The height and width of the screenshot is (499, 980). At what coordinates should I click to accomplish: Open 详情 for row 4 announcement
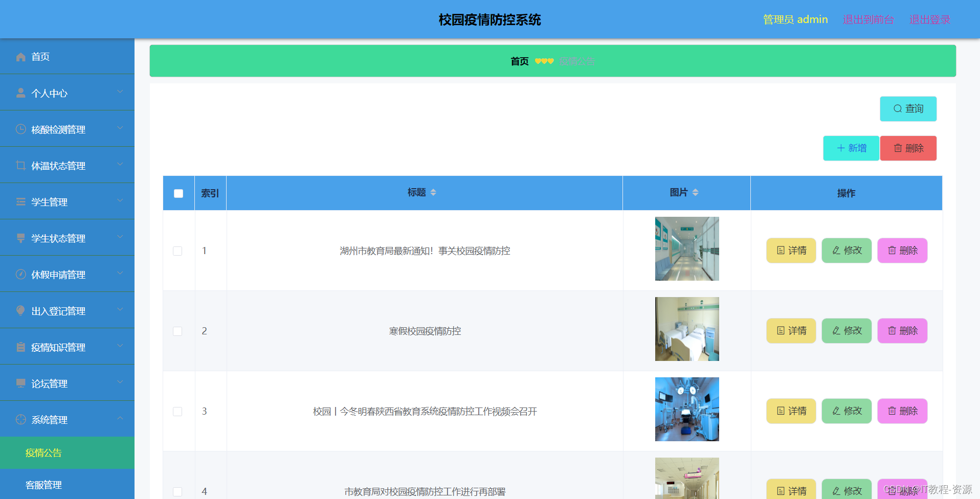[x=791, y=489]
